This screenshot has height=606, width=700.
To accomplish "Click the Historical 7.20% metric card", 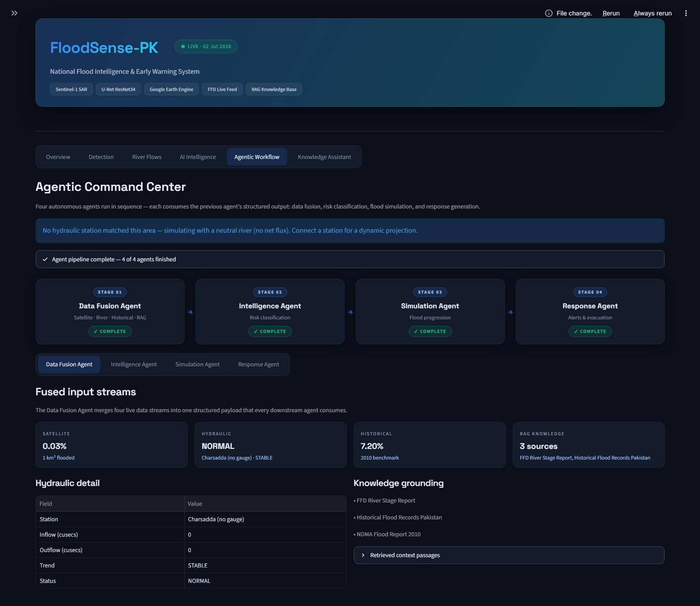I will click(429, 445).
